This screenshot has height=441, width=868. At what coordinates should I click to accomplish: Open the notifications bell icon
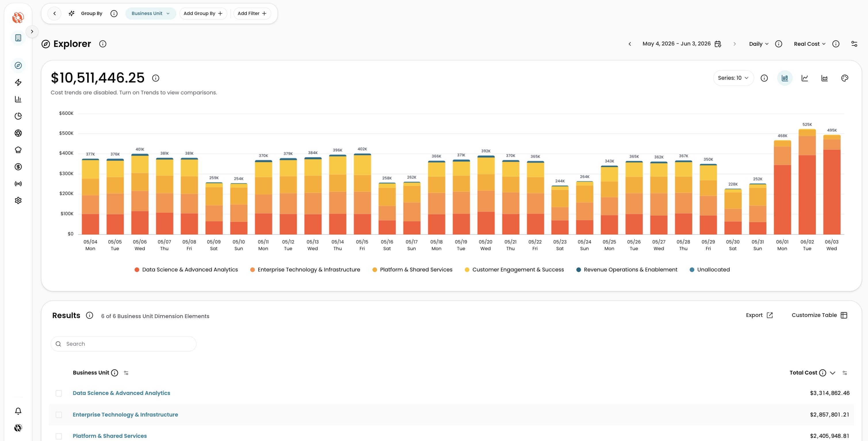(x=18, y=411)
